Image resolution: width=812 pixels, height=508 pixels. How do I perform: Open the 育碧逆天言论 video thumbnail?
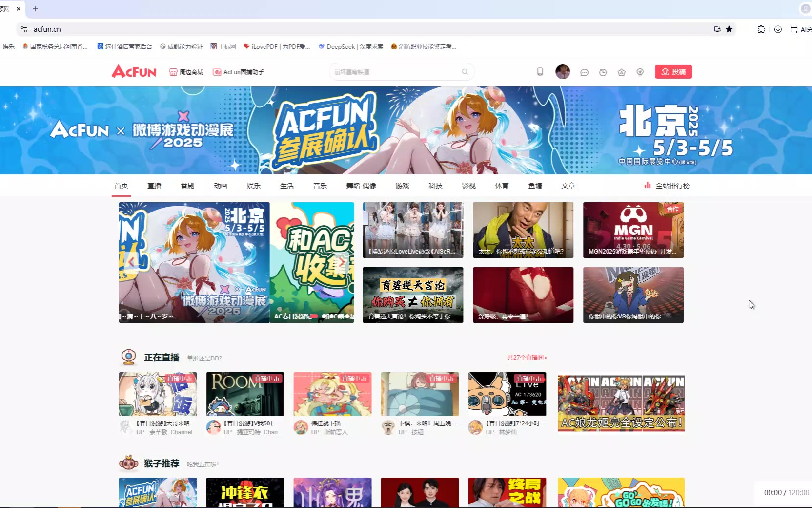point(413,295)
